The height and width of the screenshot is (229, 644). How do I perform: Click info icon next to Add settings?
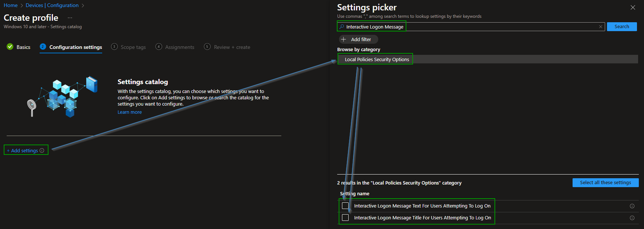click(42, 150)
